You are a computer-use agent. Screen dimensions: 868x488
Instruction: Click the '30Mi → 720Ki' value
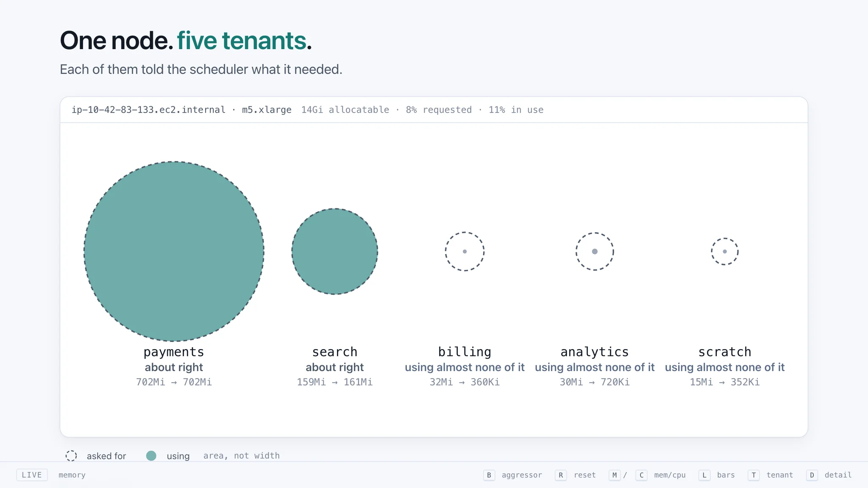595,382
